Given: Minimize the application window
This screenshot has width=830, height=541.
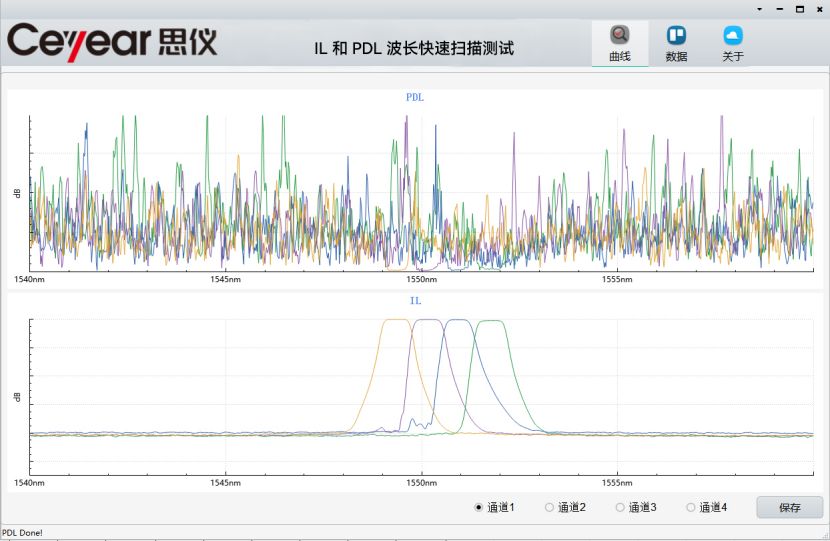Looking at the screenshot, I should 779,9.
